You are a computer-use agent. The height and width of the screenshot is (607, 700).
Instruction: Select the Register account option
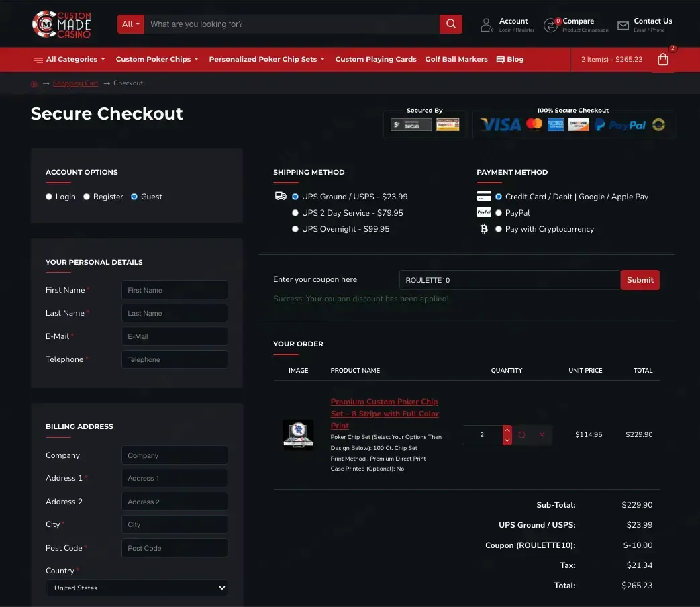(x=87, y=197)
